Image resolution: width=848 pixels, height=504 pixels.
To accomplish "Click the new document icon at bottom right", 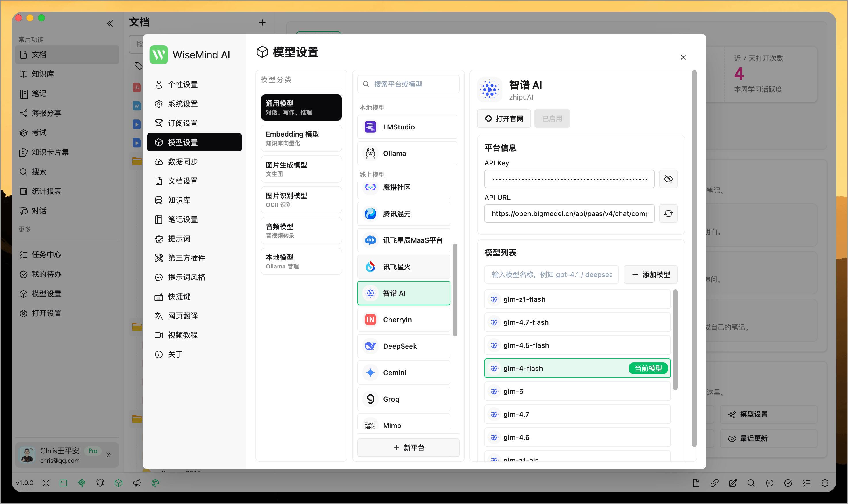I will pyautogui.click(x=696, y=483).
